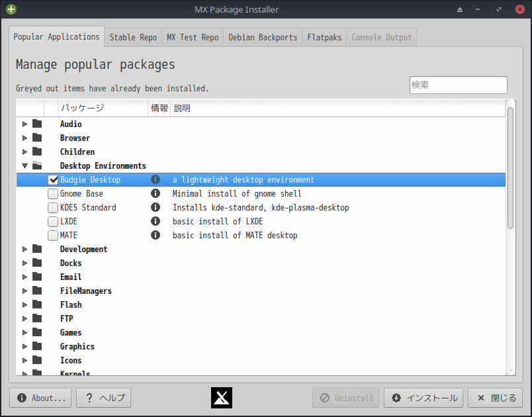
Task: Select the MATE checkbox
Action: [x=53, y=236]
